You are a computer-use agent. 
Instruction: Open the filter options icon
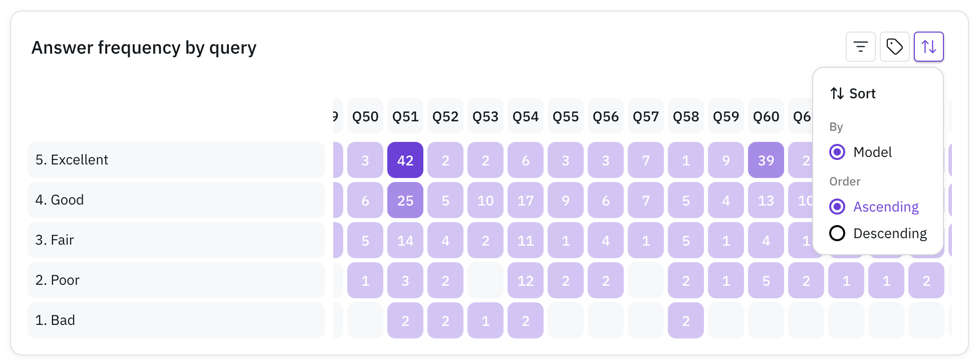pyautogui.click(x=860, y=47)
